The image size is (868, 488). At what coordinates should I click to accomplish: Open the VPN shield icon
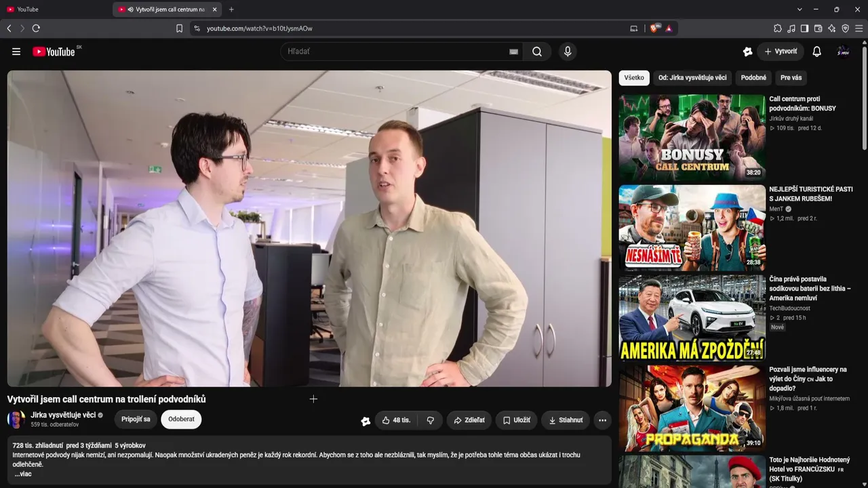coord(846,28)
